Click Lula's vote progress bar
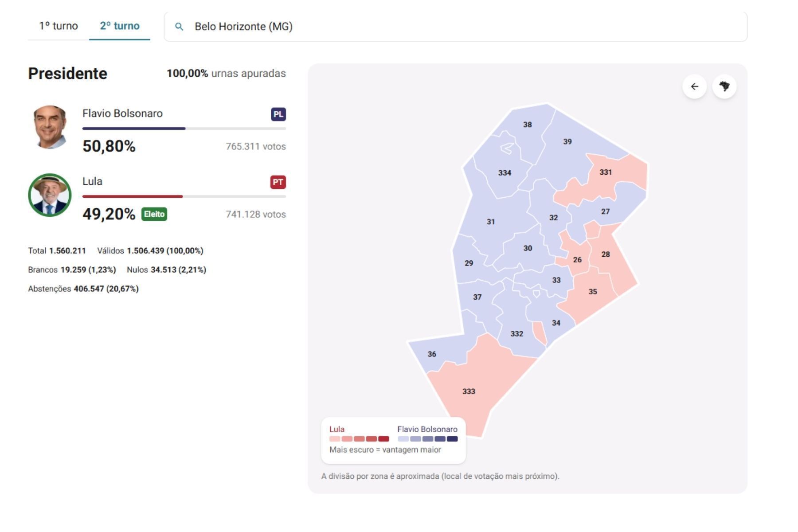The width and height of the screenshot is (798, 532). click(184, 196)
